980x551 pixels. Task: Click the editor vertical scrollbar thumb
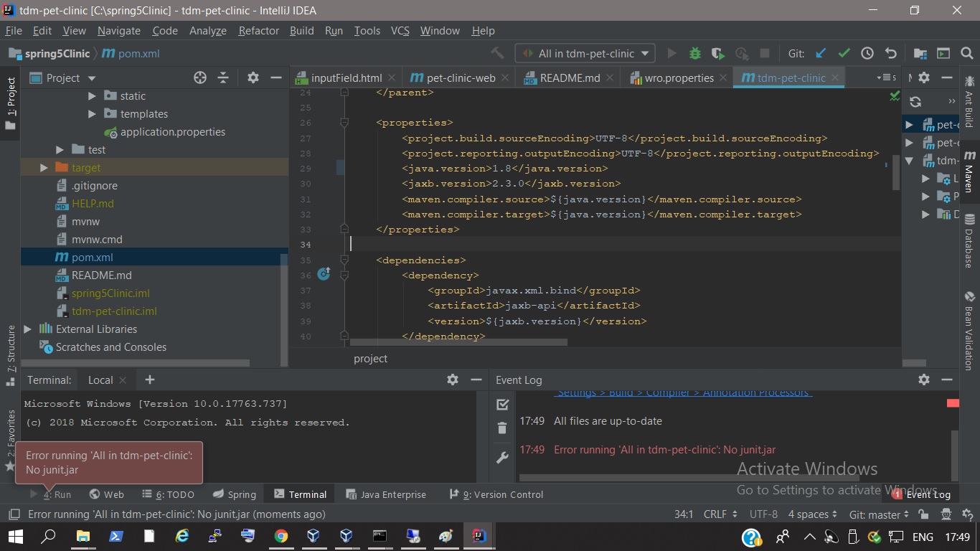(895, 172)
